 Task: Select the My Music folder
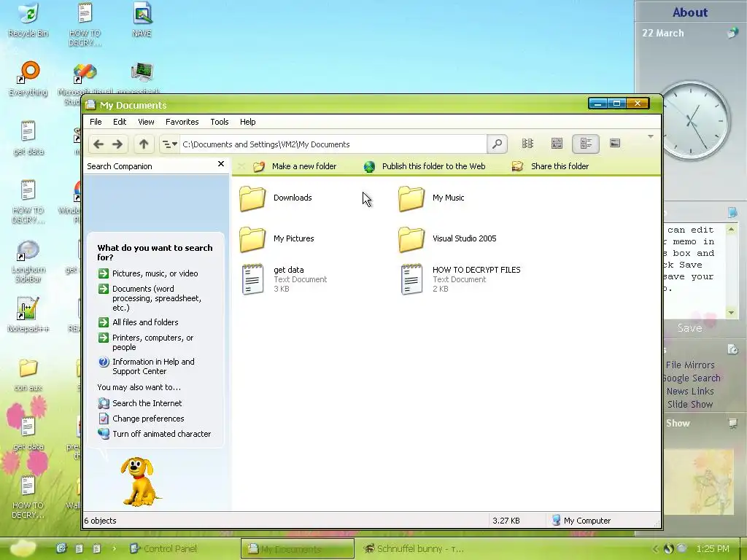[431, 198]
